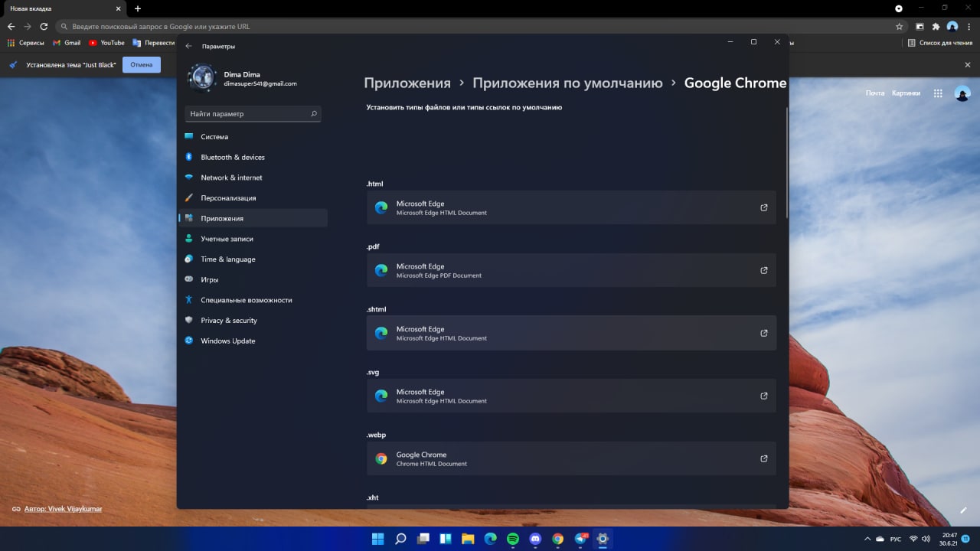Bookmark page with star icon in Chrome
This screenshot has width=980, height=551.
point(900,26)
